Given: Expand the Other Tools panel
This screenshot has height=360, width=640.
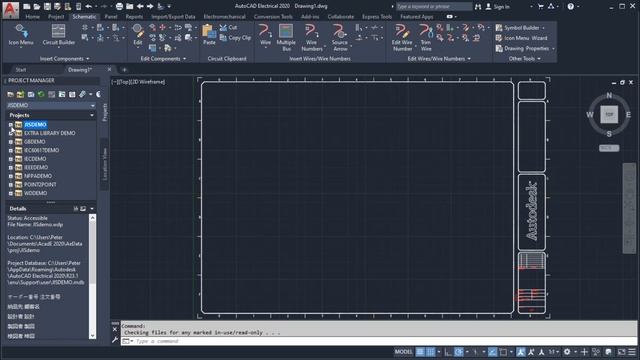Looking at the screenshot, I should [524, 59].
